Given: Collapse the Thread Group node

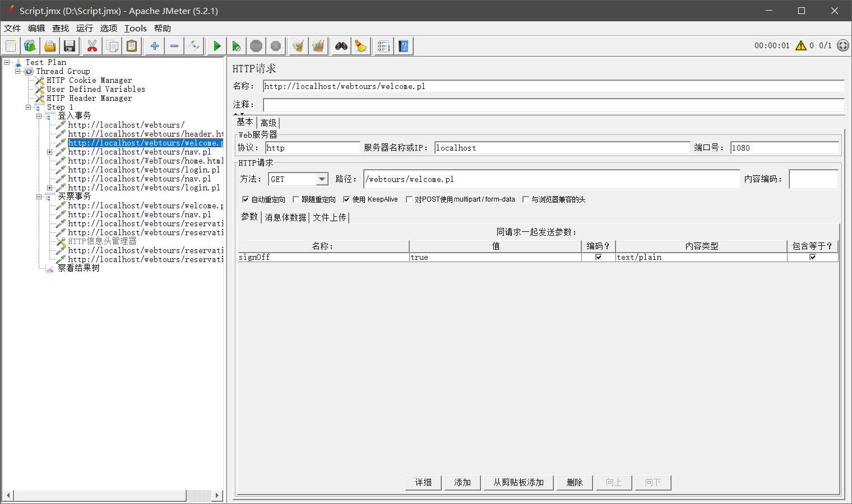Looking at the screenshot, I should pos(18,71).
